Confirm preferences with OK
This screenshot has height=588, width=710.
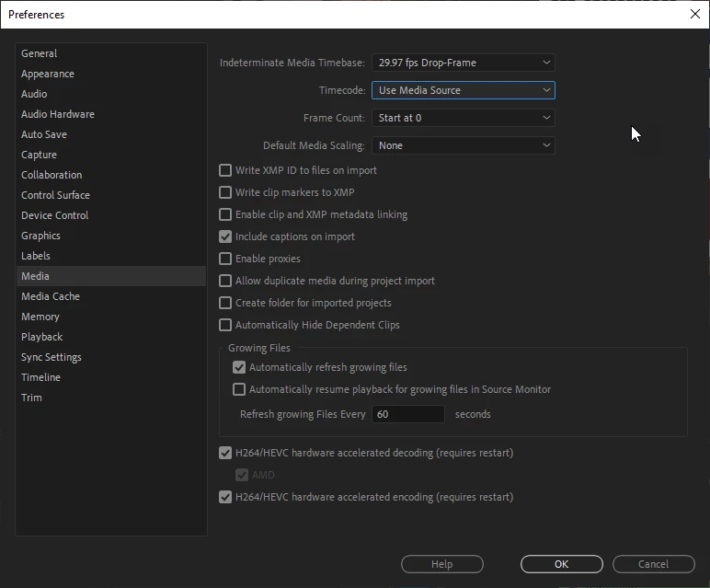562,564
